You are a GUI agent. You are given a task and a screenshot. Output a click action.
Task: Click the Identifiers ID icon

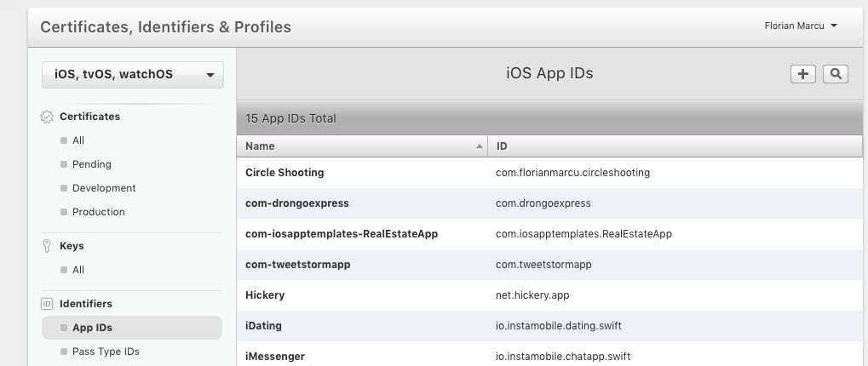point(48,304)
